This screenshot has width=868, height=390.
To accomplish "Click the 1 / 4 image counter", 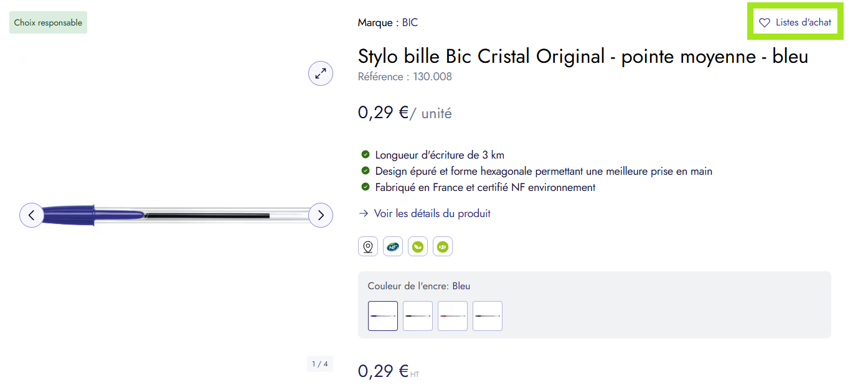I will tap(320, 364).
